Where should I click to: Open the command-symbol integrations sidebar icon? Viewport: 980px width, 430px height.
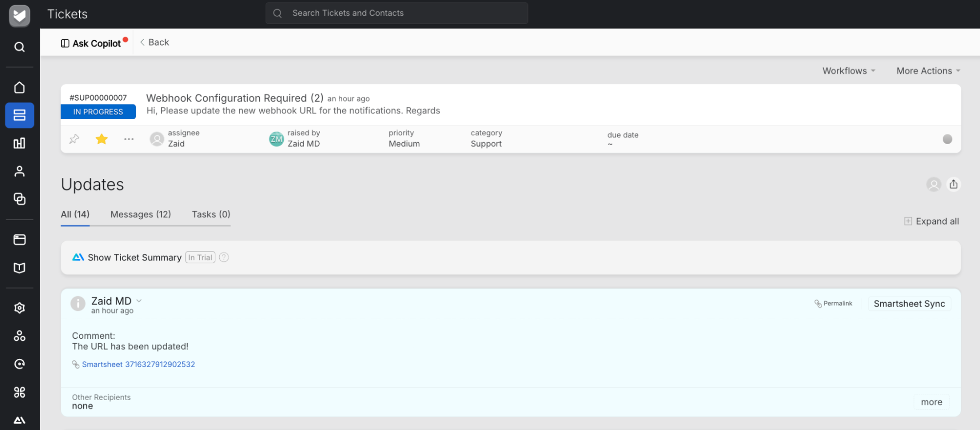pos(20,392)
